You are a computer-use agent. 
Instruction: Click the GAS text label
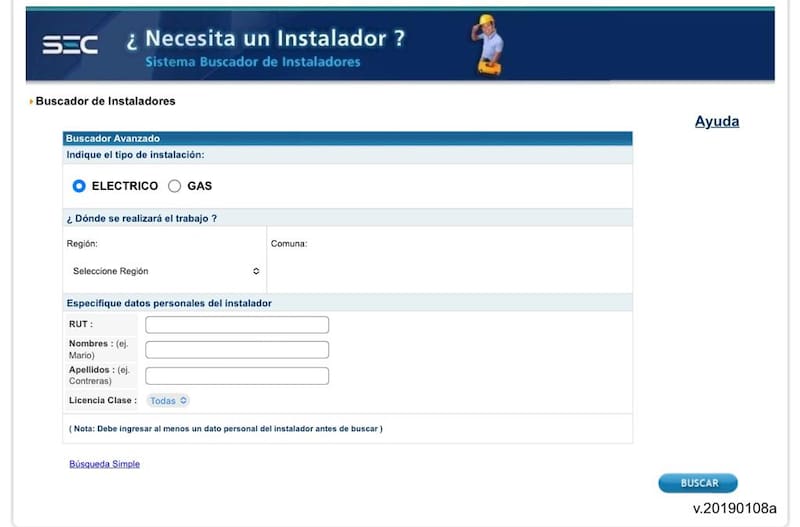point(199,186)
